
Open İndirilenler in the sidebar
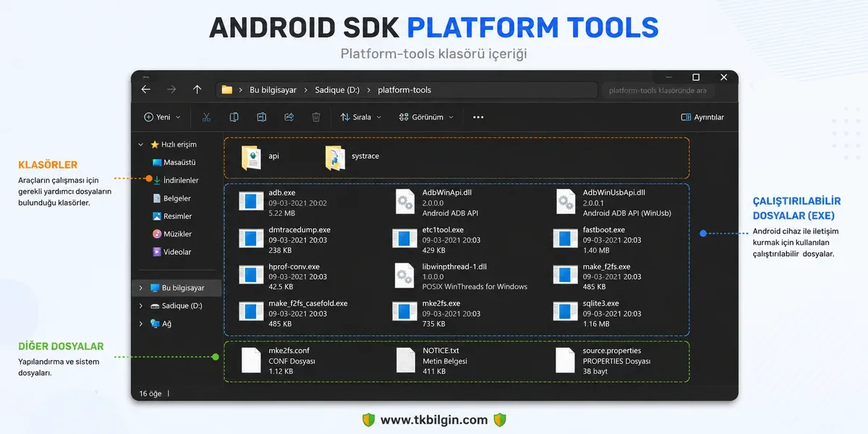175,180
